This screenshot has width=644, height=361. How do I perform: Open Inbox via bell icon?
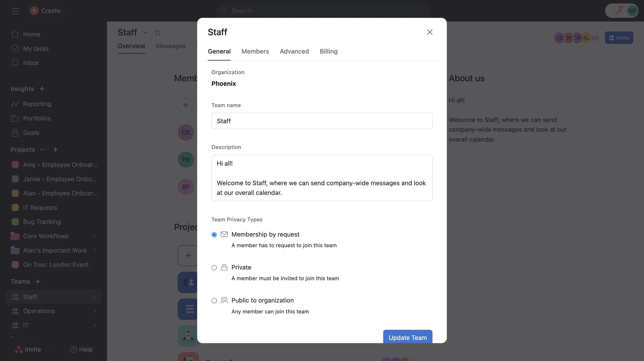pyautogui.click(x=15, y=62)
